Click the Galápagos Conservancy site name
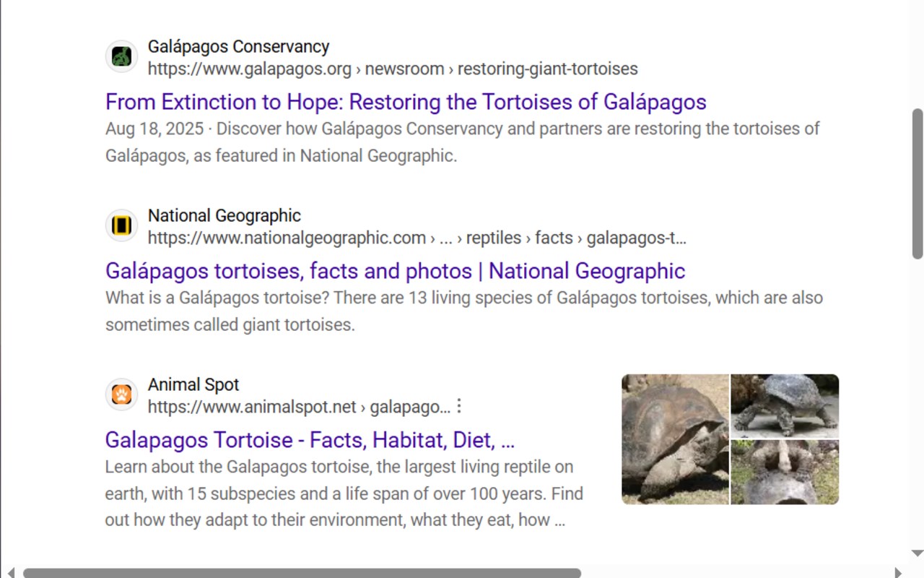 [x=238, y=47]
